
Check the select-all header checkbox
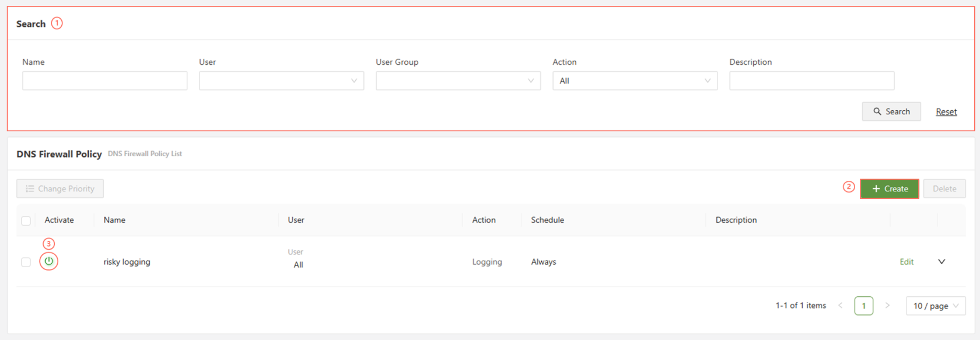26,220
